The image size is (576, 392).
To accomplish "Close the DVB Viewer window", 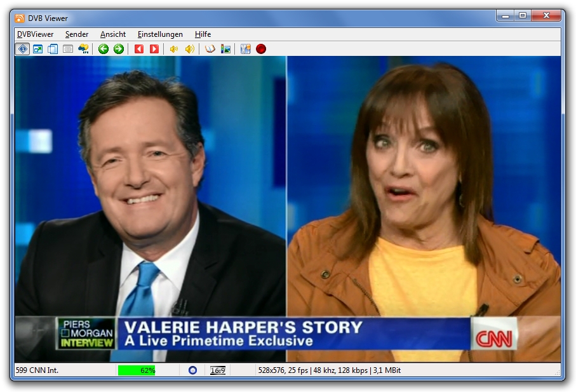I will pyautogui.click(x=546, y=15).
